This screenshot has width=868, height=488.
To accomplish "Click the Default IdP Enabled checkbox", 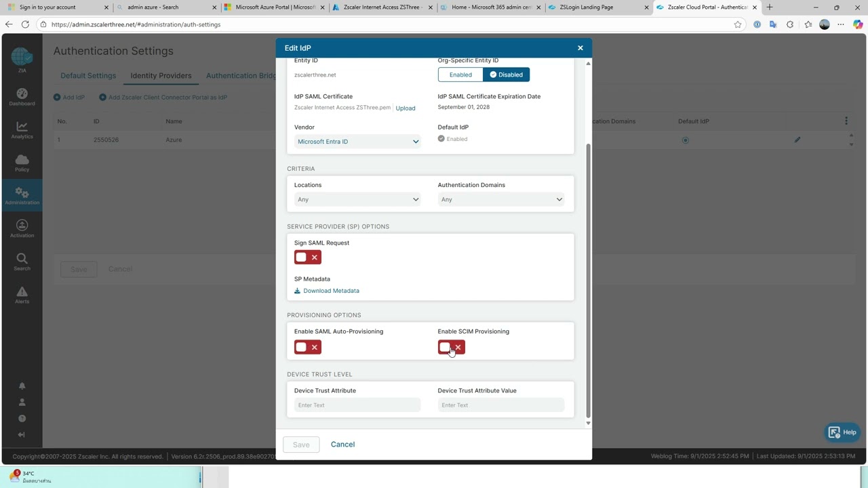I will click(441, 139).
